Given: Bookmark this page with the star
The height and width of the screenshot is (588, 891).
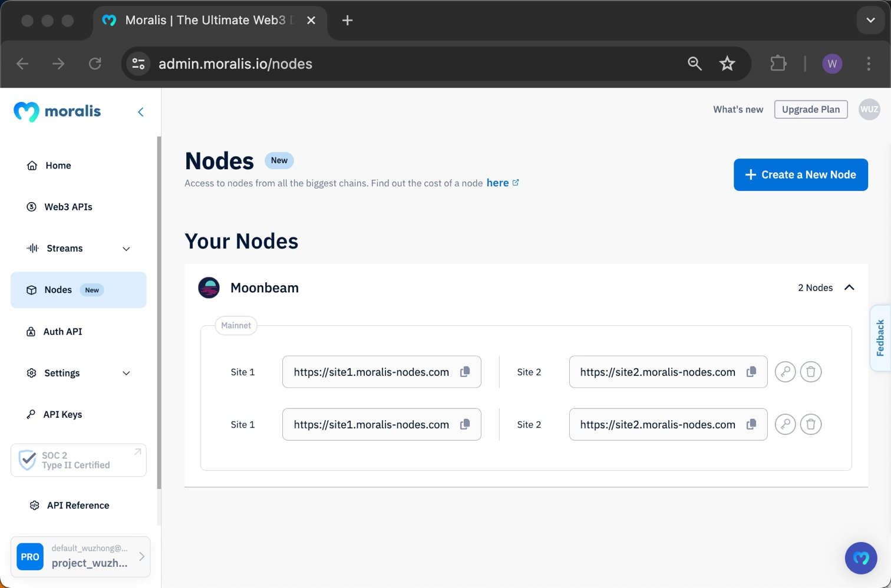Looking at the screenshot, I should pos(727,64).
